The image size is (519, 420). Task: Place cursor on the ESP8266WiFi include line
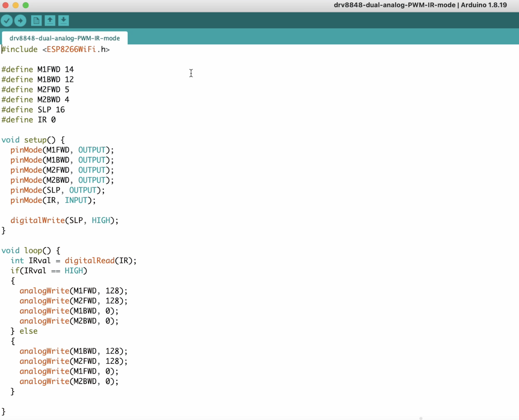click(x=56, y=50)
